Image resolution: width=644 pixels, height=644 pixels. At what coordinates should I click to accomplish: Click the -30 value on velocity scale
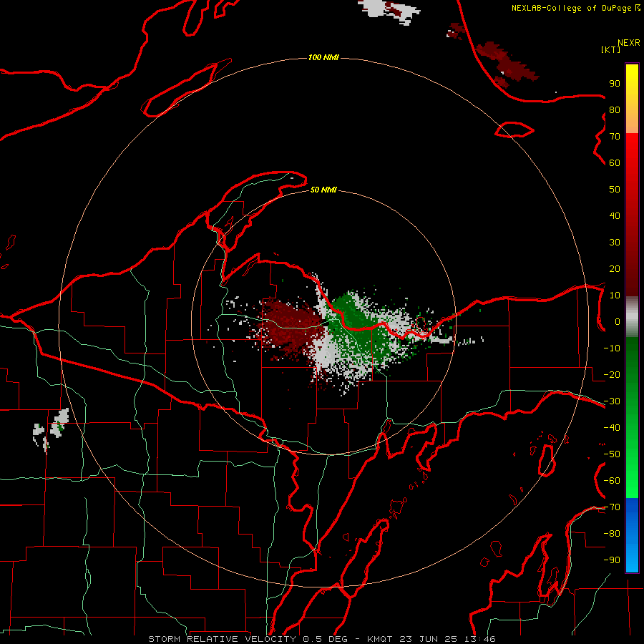click(x=612, y=401)
